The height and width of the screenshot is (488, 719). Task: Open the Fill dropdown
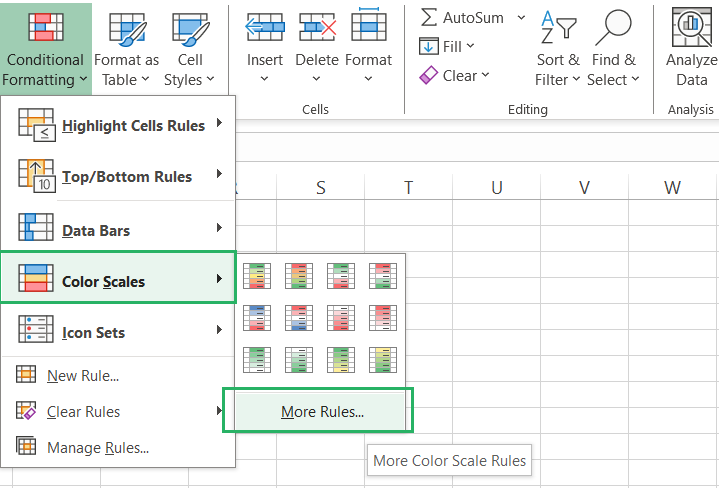[x=446, y=46]
